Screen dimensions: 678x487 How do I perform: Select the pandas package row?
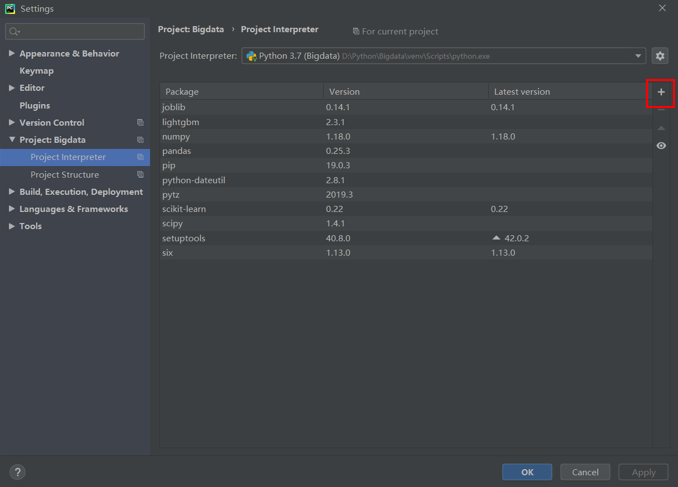(406, 151)
